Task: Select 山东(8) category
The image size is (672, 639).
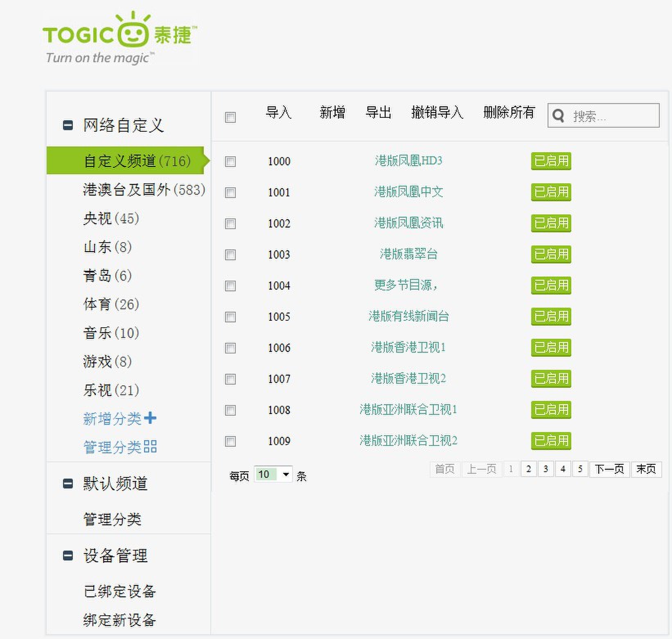Action: 107,247
